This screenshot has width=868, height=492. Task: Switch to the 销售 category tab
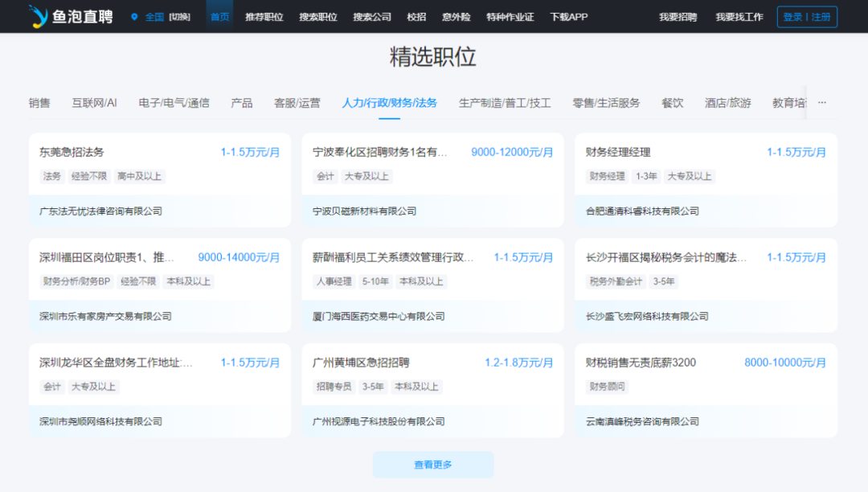(39, 103)
